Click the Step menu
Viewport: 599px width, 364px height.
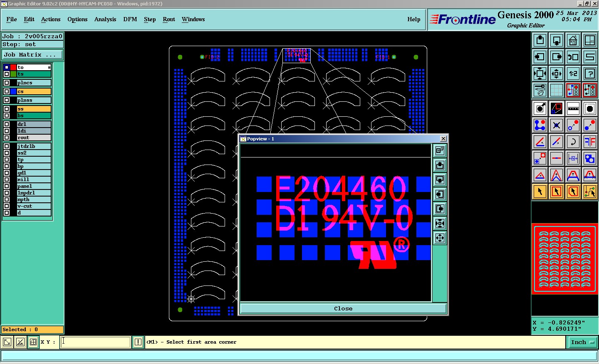click(x=150, y=19)
